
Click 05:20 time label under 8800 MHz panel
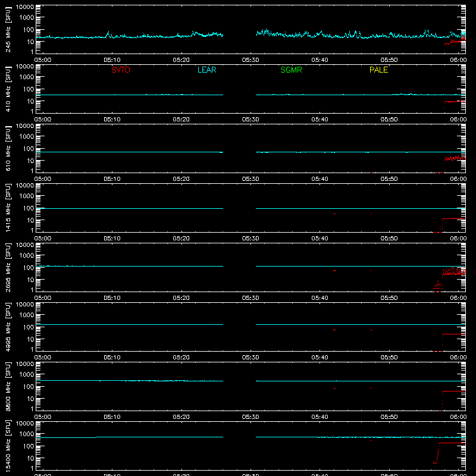tap(181, 417)
